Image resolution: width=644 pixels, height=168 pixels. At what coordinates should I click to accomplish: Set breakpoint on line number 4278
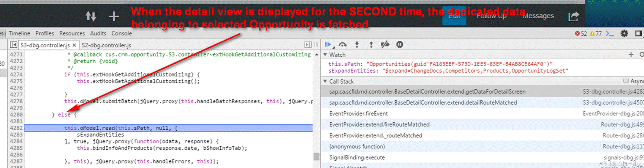tap(16, 101)
